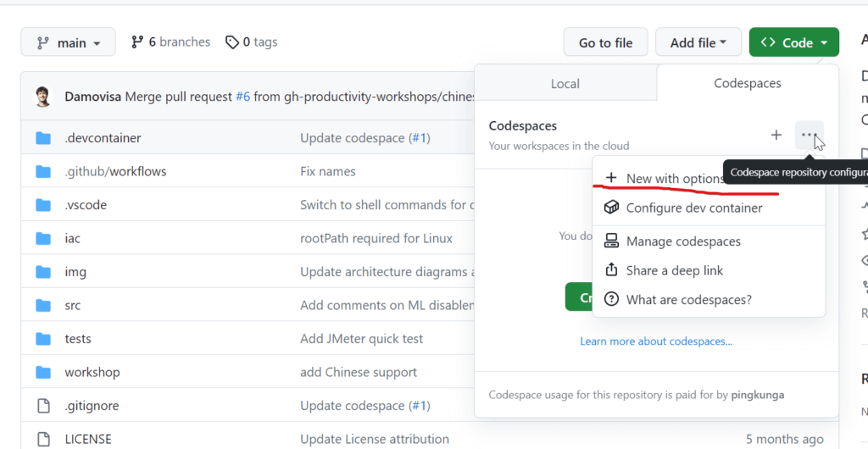Click the three-dots codespace options icon
868x449 pixels.
tap(810, 135)
